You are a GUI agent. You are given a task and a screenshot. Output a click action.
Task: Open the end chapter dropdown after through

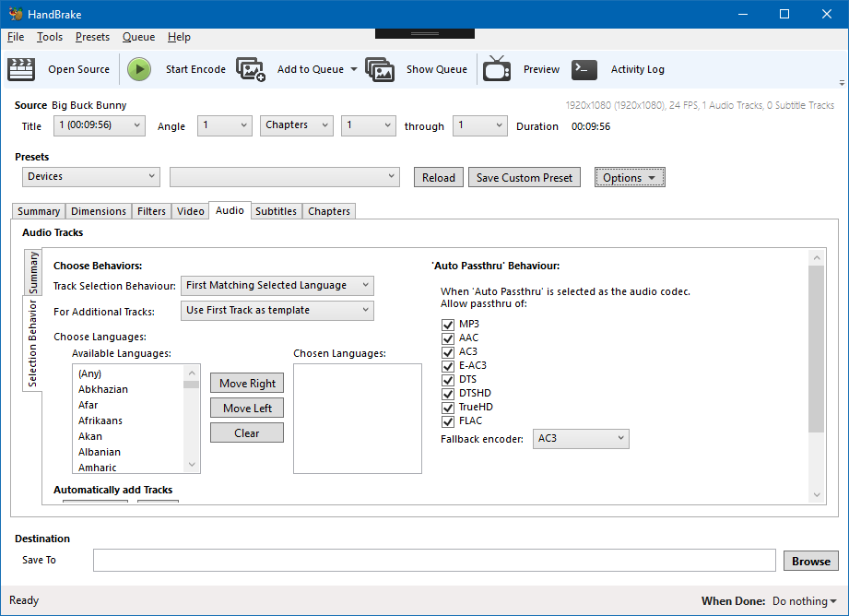coord(480,125)
